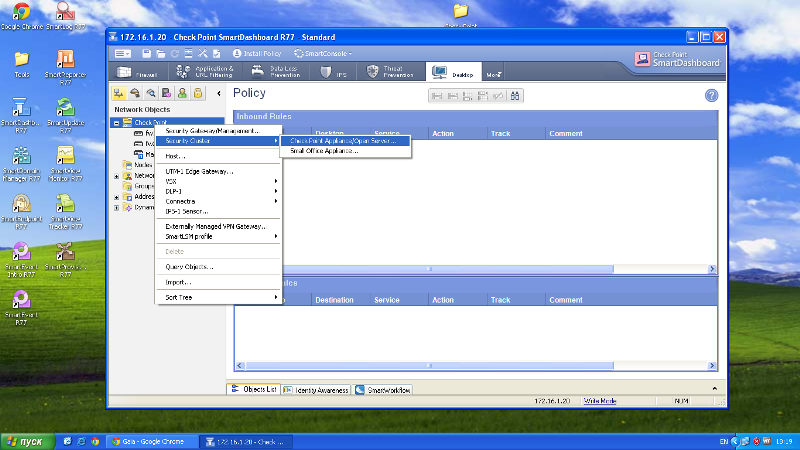The height and width of the screenshot is (450, 800).
Task: Collapse the objects tree pane arrow
Action: pyautogui.click(x=219, y=93)
